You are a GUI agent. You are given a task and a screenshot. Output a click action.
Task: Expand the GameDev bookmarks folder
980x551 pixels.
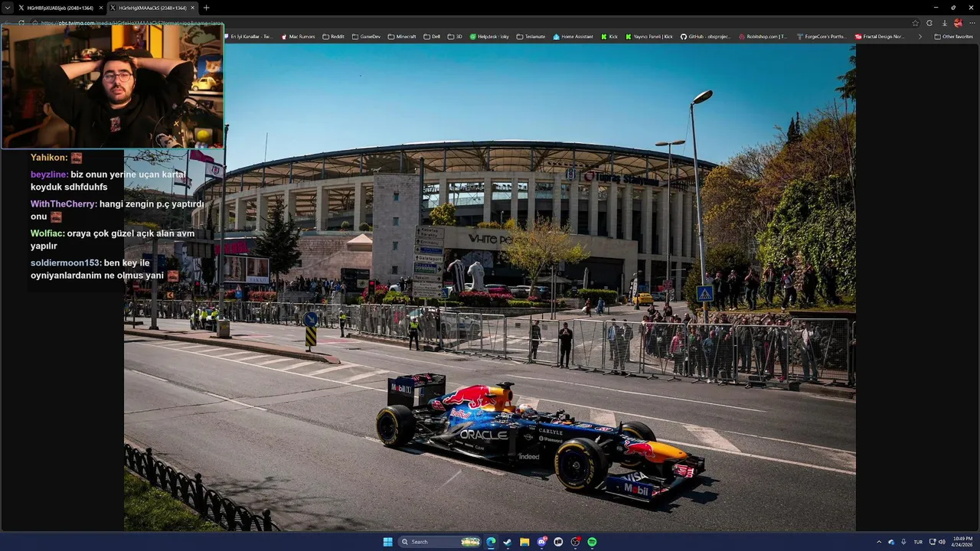367,37
